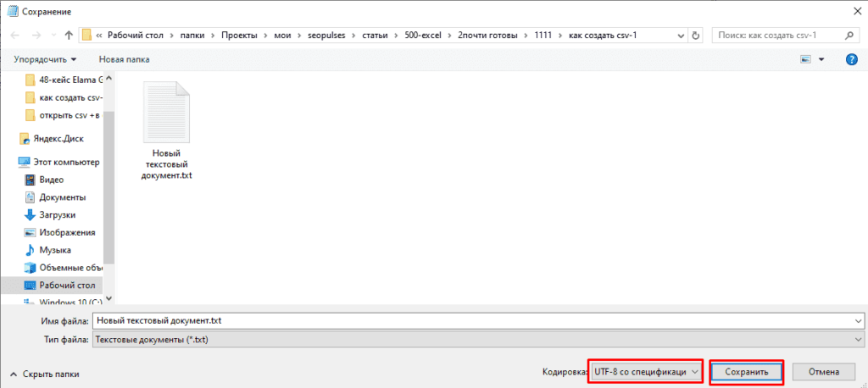Click the Загрузки down-arrow icon
The image size is (868, 388).
coord(31,215)
